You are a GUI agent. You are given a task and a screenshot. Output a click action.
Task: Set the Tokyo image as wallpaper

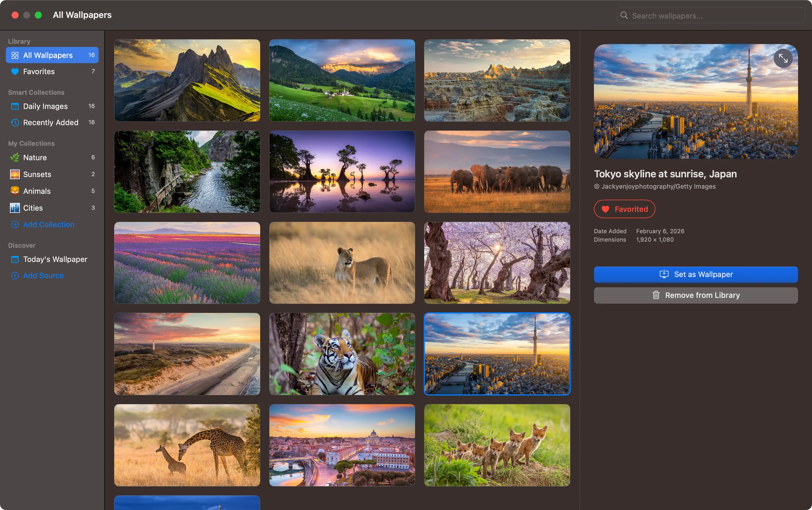pyautogui.click(x=696, y=274)
